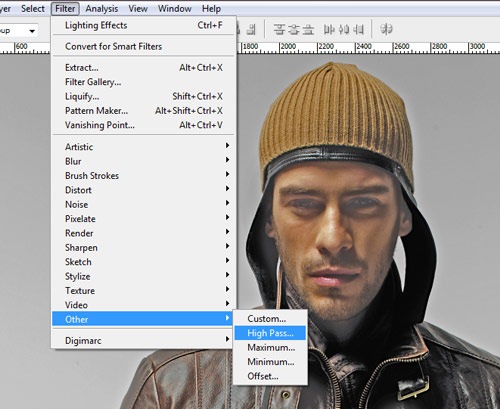The image size is (500, 409).
Task: Click the Auto-Align Layers icon
Action: click(386, 29)
